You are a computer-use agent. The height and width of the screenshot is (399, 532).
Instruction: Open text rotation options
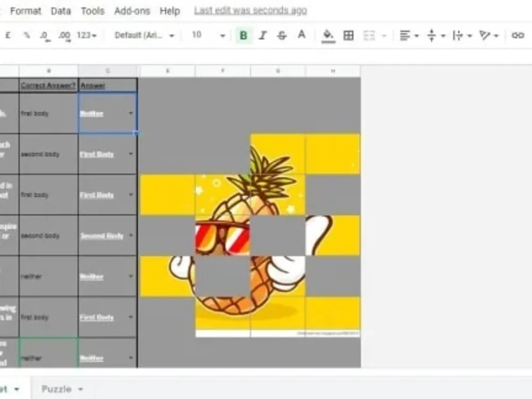[x=488, y=35]
